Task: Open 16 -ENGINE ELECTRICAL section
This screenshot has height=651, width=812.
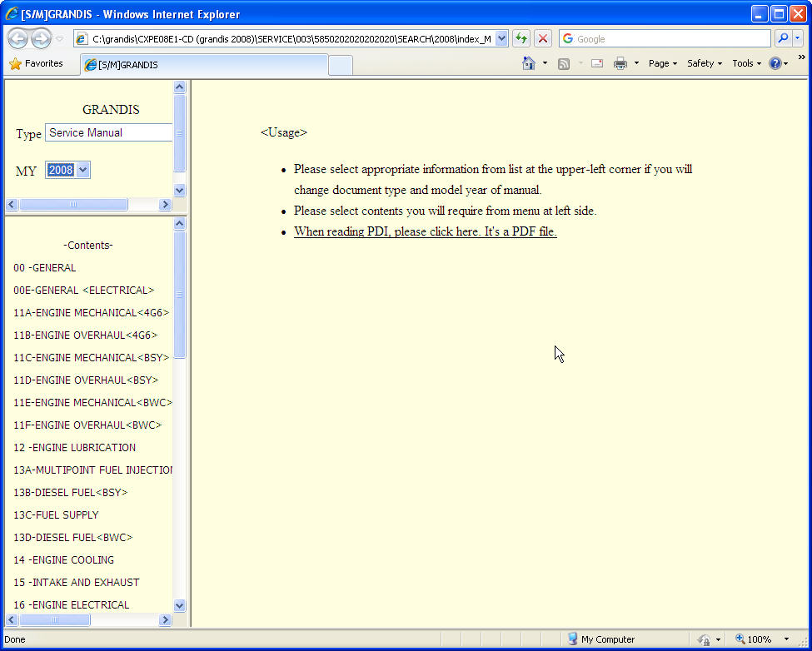Action: pyautogui.click(x=72, y=605)
